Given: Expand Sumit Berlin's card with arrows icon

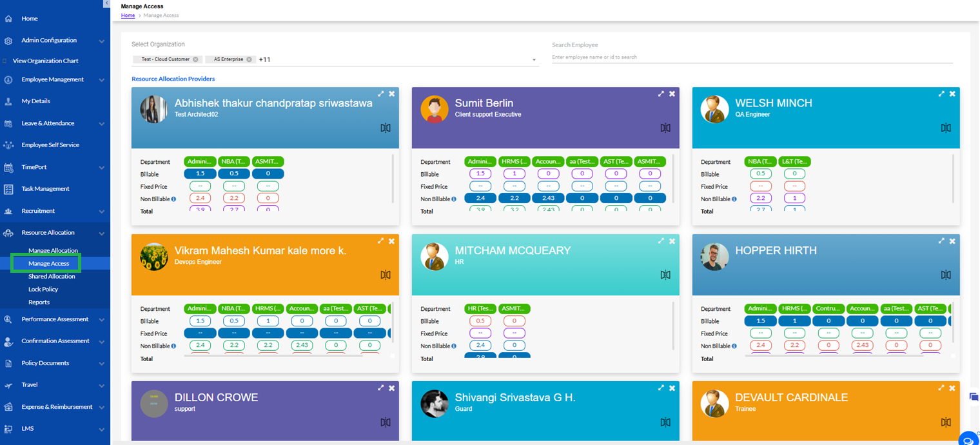Looking at the screenshot, I should 661,94.
